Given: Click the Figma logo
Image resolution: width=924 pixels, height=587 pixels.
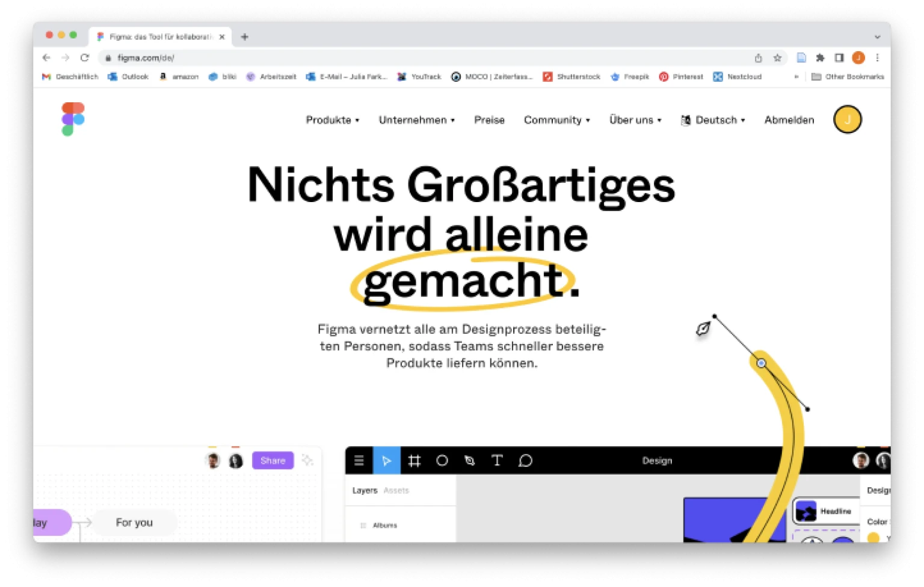Looking at the screenshot, I should point(73,119).
